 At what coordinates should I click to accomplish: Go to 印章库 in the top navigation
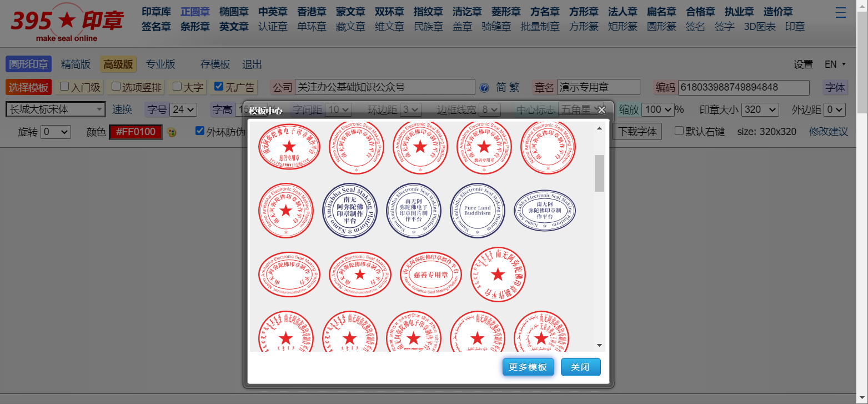tap(156, 12)
